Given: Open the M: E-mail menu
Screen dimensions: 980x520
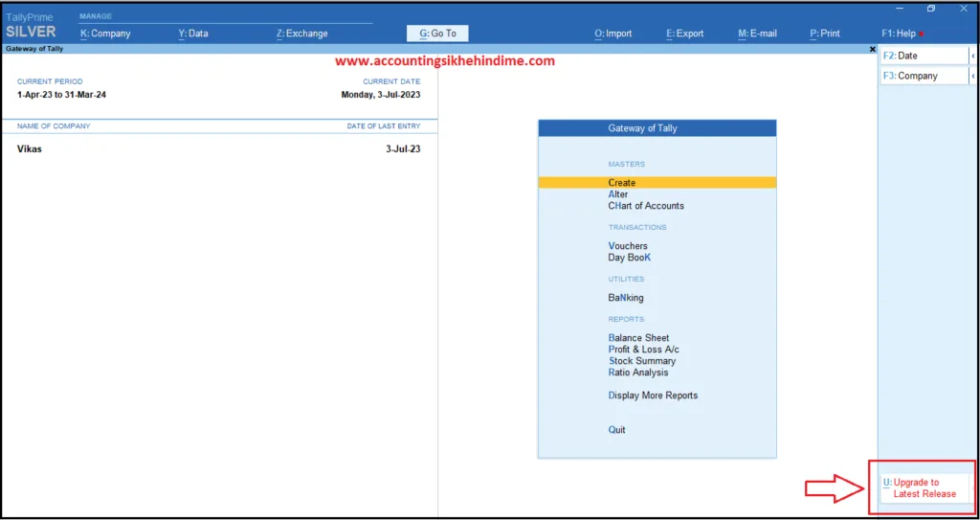Looking at the screenshot, I should pyautogui.click(x=758, y=34).
